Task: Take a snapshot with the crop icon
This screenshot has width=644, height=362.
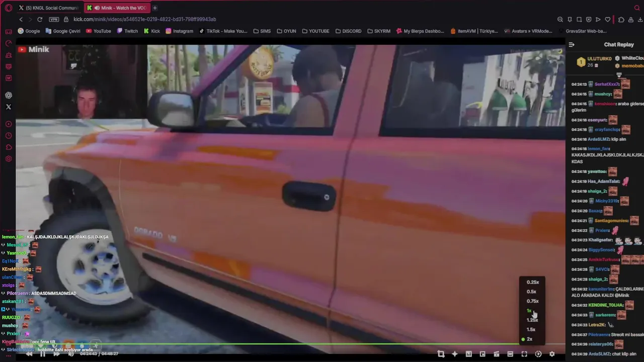Action: click(x=579, y=19)
